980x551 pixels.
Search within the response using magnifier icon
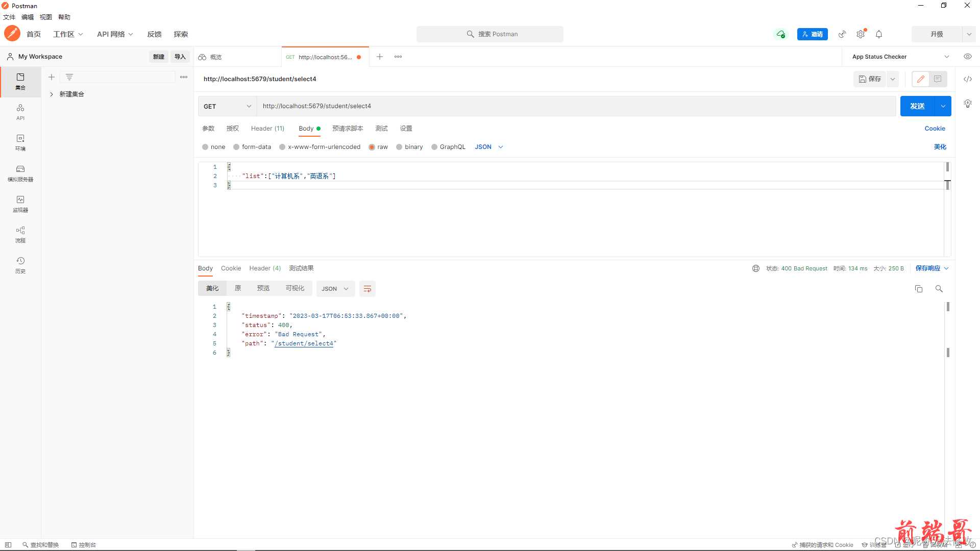click(x=939, y=289)
